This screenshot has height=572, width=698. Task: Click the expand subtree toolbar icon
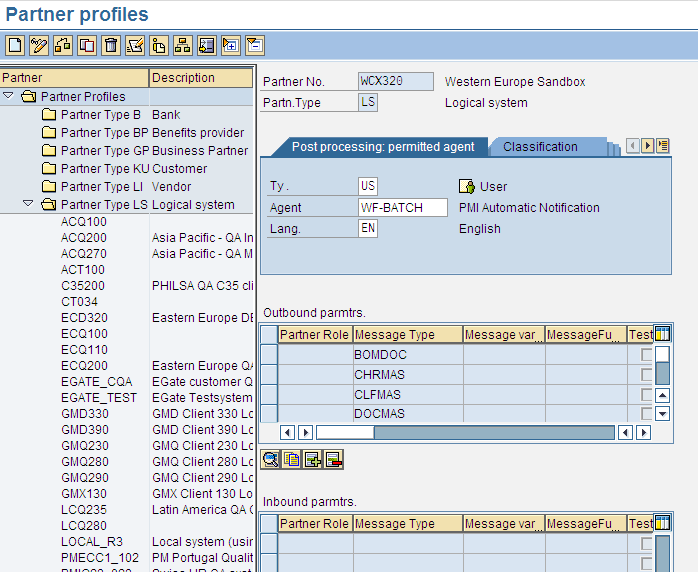coord(231,45)
